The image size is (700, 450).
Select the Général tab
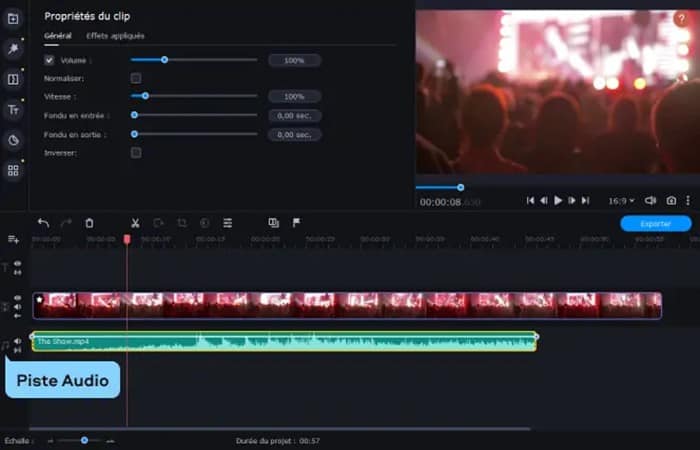point(58,36)
